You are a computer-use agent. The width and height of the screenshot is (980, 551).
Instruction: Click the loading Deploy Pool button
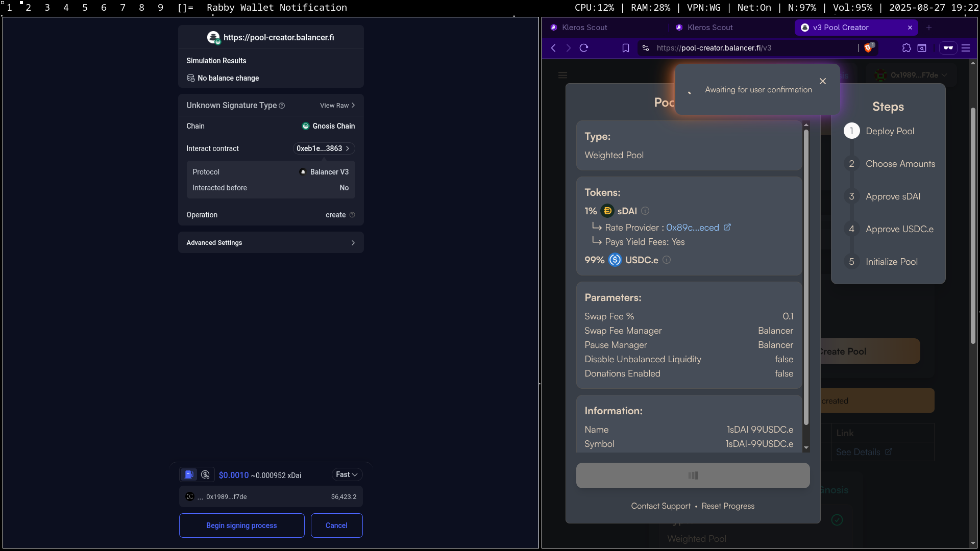point(693,475)
